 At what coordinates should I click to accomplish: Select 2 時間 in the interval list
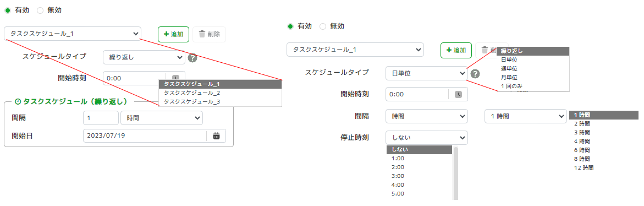604,124
